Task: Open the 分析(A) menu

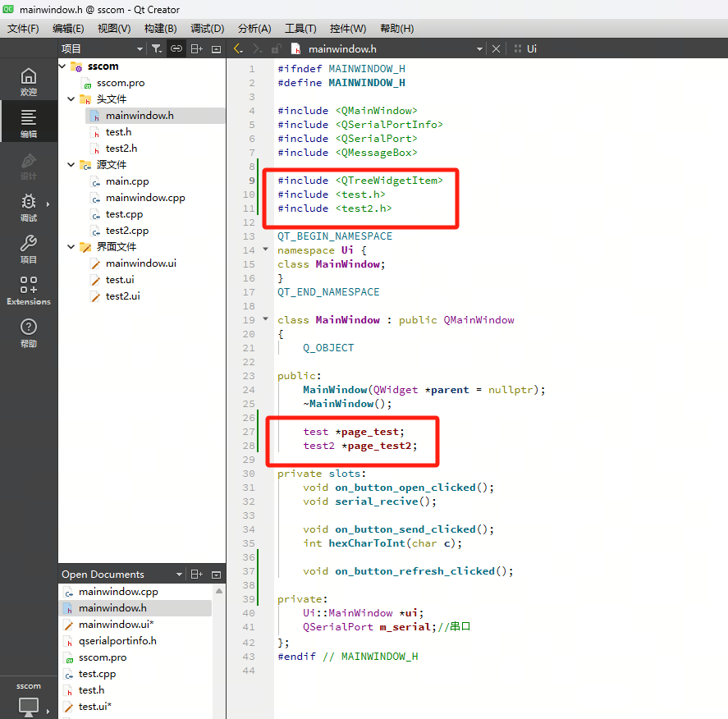Action: [254, 29]
